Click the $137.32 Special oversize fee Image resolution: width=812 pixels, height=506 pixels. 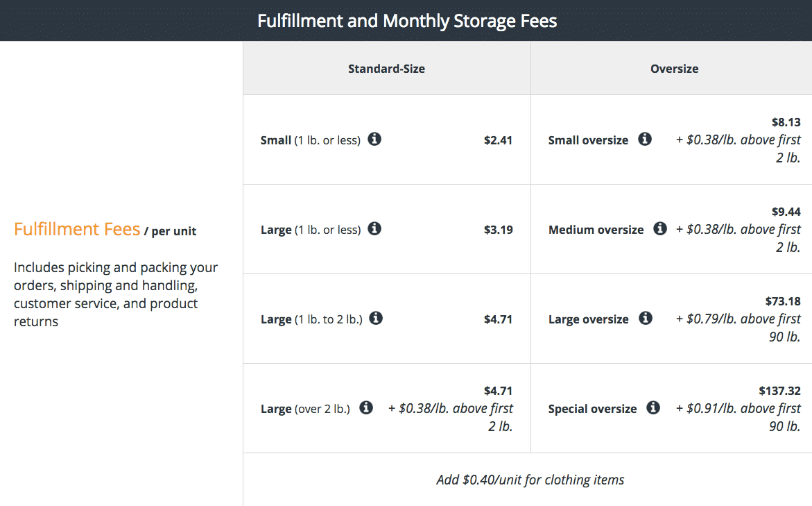pos(779,391)
